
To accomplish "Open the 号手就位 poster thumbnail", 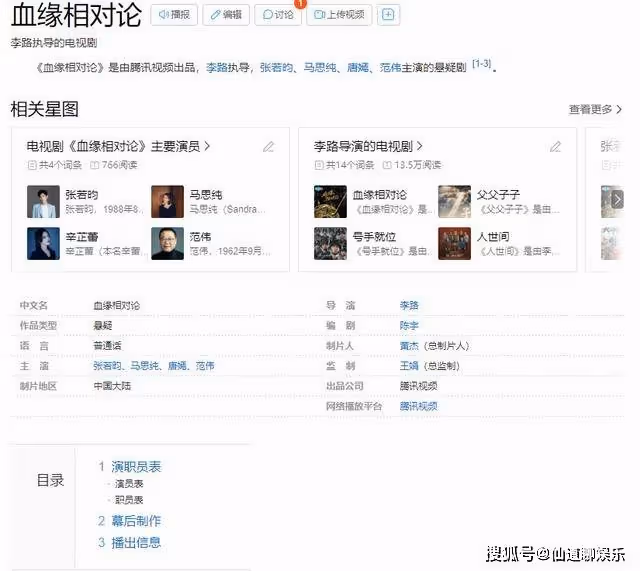I will tap(330, 244).
